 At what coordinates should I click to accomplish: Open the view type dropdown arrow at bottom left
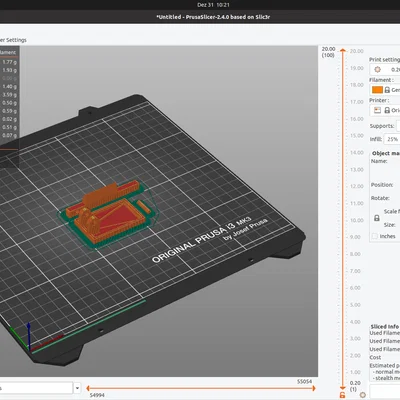coord(77,388)
